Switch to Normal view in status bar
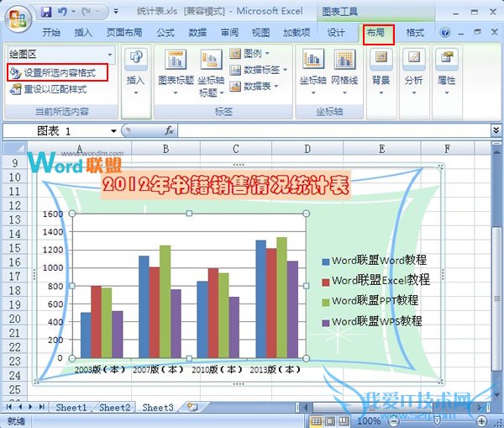The height and width of the screenshot is (428, 504). pos(317,421)
